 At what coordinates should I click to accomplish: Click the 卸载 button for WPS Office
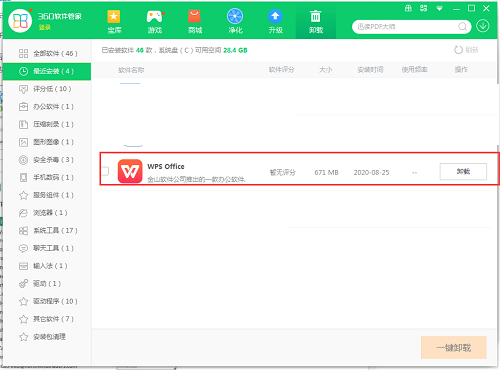point(463,171)
